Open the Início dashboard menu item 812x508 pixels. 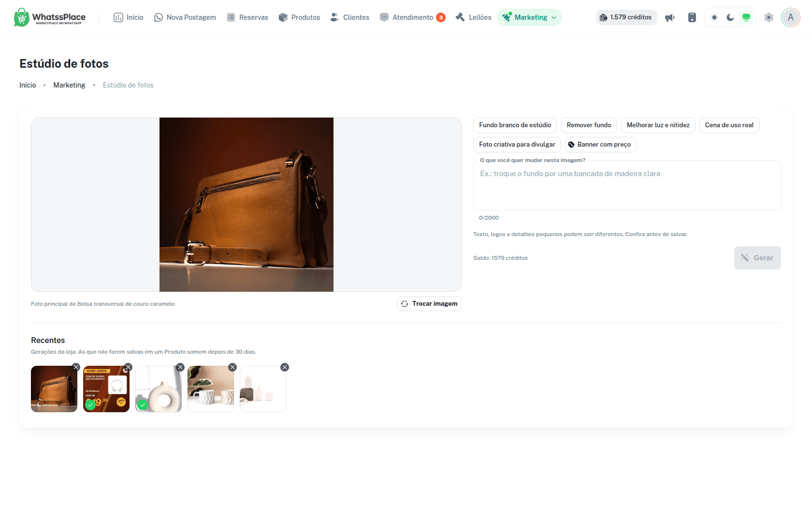129,17
